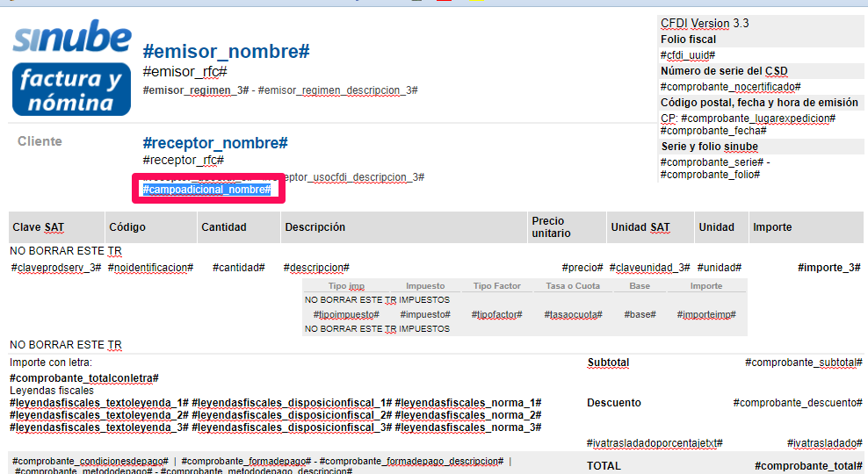Click the #comprobante_totalconletra# placeholder
Screen dimensions: 868x474
pyautogui.click(x=84, y=377)
